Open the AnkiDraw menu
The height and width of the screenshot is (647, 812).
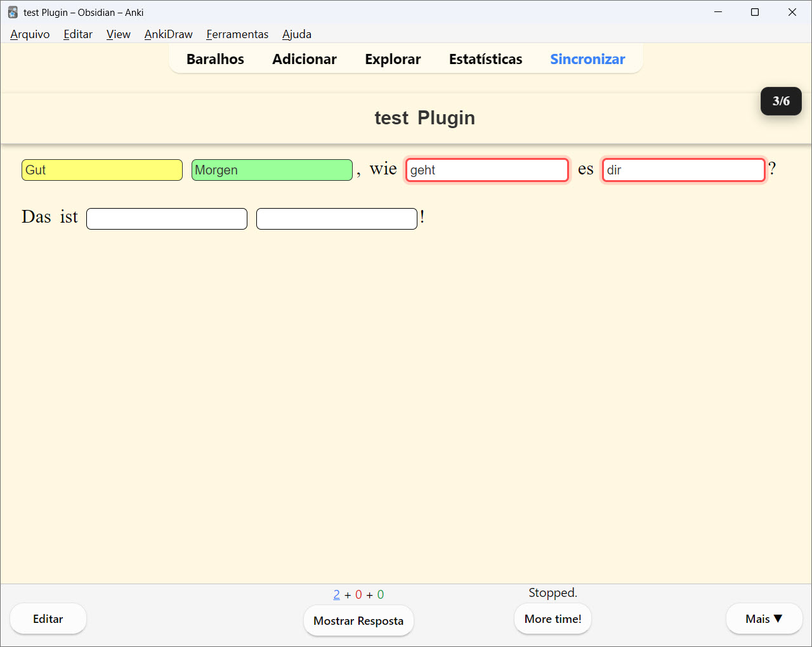[168, 34]
